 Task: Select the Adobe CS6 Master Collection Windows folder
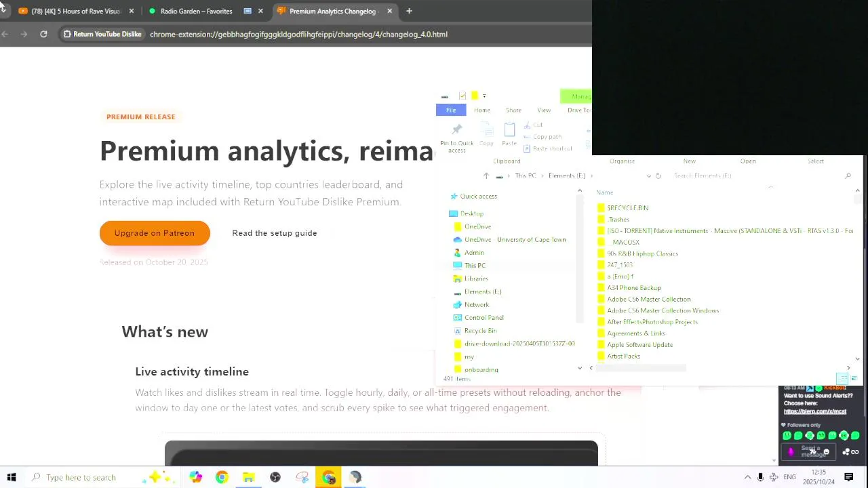pyautogui.click(x=658, y=310)
